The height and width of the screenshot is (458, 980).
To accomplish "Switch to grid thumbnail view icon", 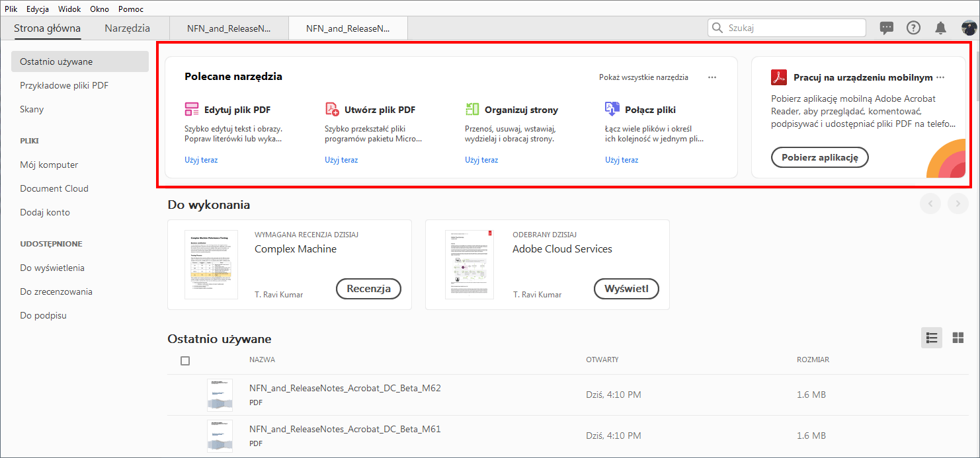I will point(958,338).
